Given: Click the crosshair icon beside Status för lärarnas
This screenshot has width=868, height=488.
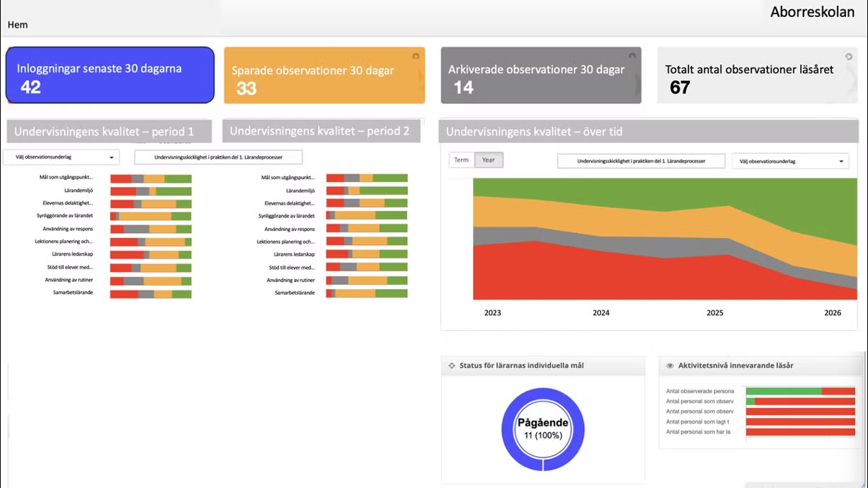Looking at the screenshot, I should point(452,366).
